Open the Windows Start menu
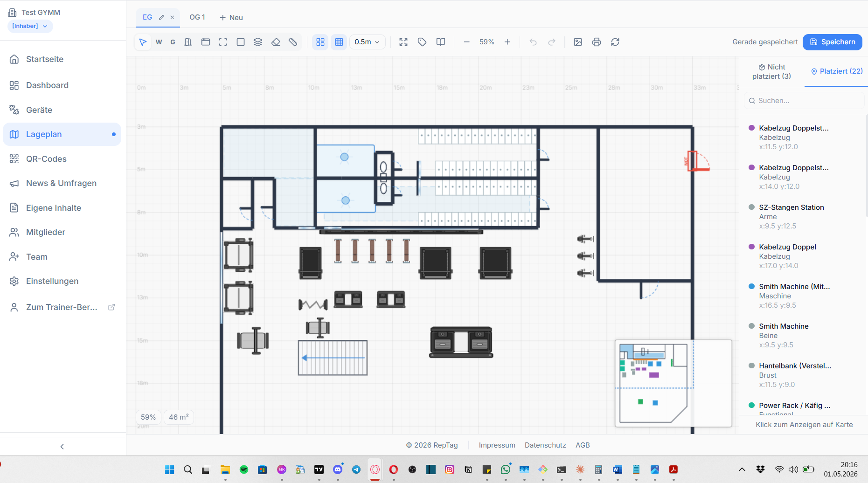868x483 pixels. coord(169,469)
